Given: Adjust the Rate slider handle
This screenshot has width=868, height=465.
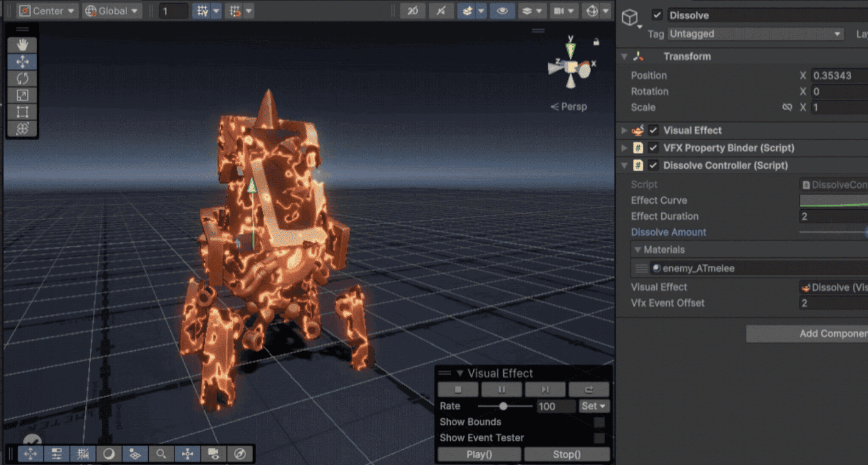Looking at the screenshot, I should 503,406.
